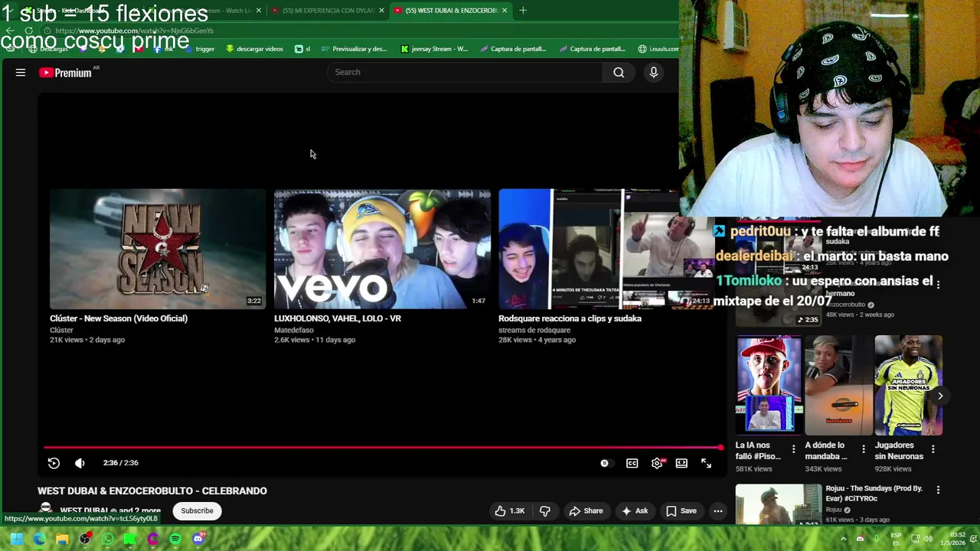Open player settings gear
Viewport: 980px width, 551px height.
pyautogui.click(x=657, y=463)
